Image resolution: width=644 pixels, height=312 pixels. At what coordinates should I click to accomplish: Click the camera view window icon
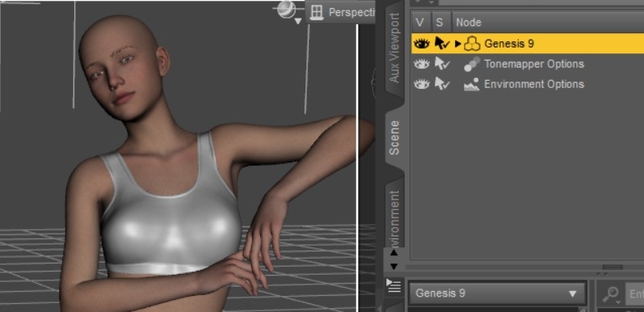click(x=317, y=12)
